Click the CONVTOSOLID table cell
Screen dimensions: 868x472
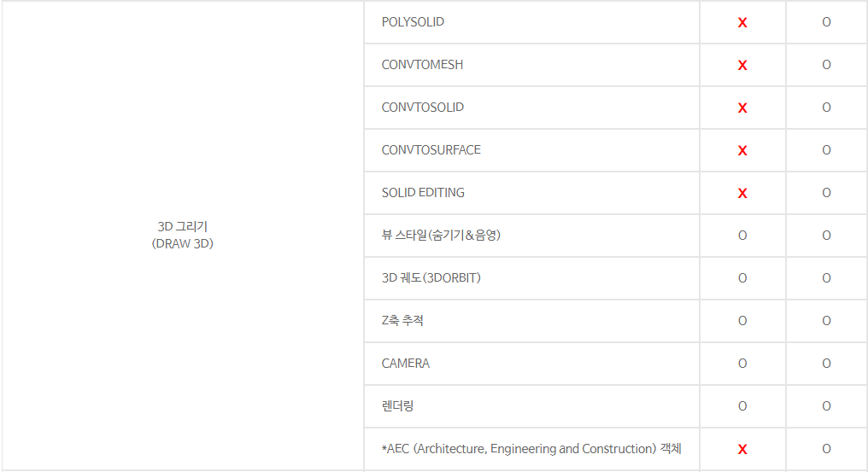tap(531, 108)
